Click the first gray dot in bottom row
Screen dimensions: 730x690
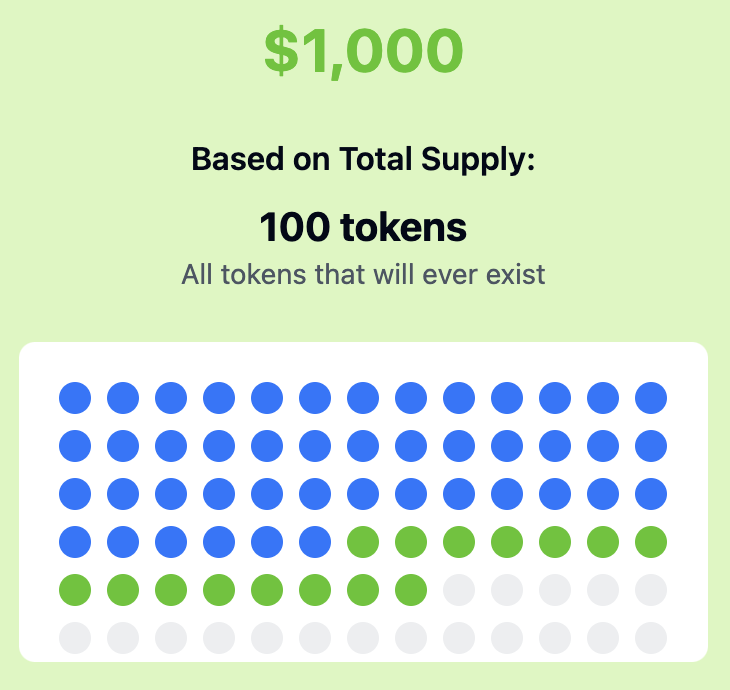pyautogui.click(x=75, y=638)
